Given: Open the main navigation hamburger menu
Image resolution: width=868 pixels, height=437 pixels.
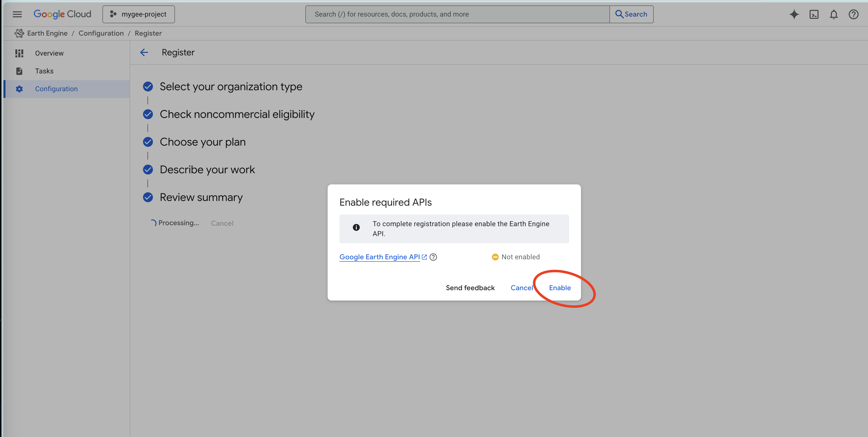Looking at the screenshot, I should click(x=17, y=14).
